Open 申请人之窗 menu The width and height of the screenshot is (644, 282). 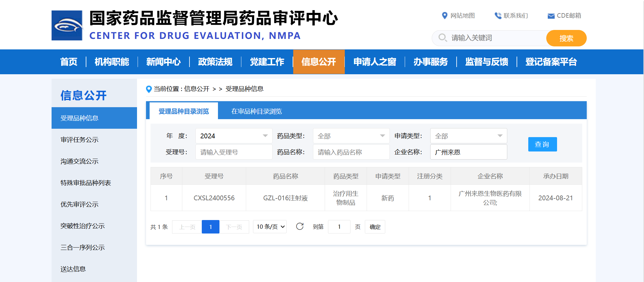(375, 62)
